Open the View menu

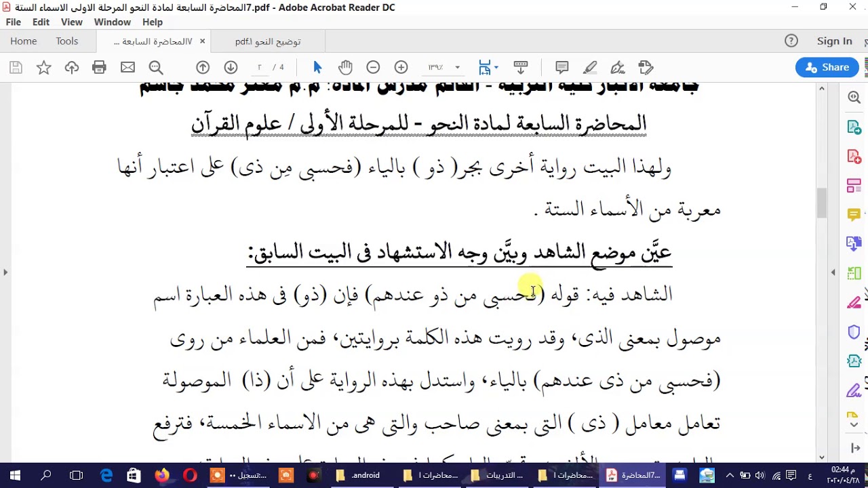tap(71, 22)
